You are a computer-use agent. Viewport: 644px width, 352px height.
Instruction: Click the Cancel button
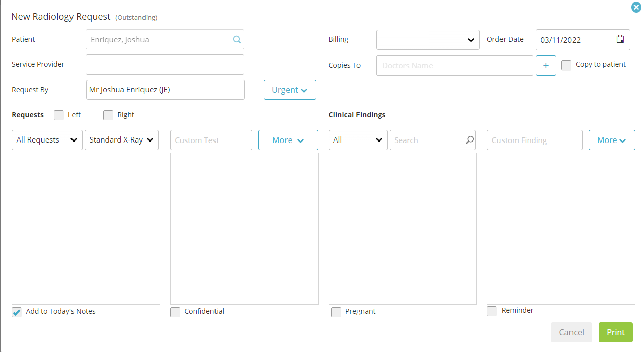click(x=571, y=332)
